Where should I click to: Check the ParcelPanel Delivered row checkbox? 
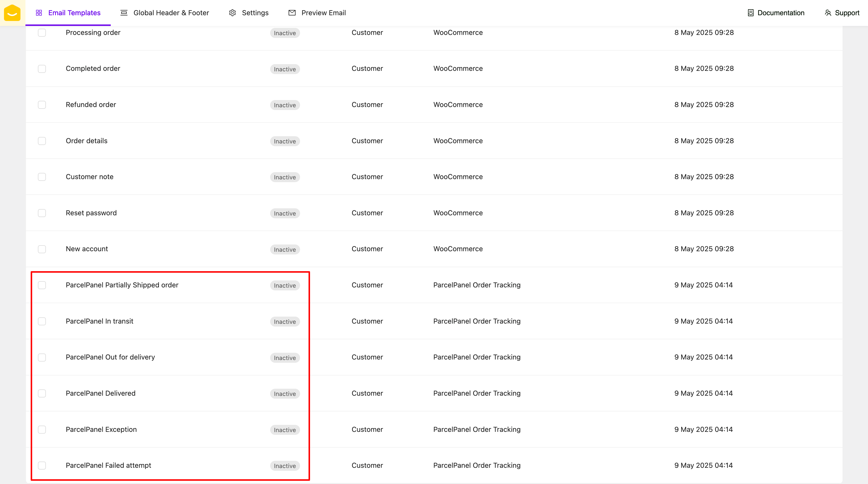pyautogui.click(x=42, y=393)
